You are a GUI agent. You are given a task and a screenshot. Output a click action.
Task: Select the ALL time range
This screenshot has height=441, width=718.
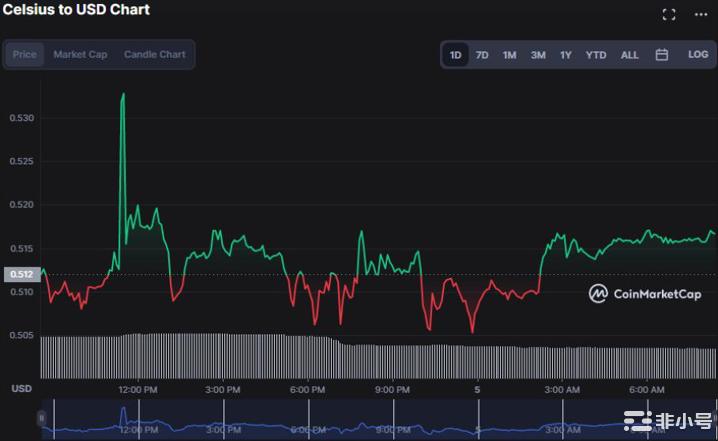point(629,55)
